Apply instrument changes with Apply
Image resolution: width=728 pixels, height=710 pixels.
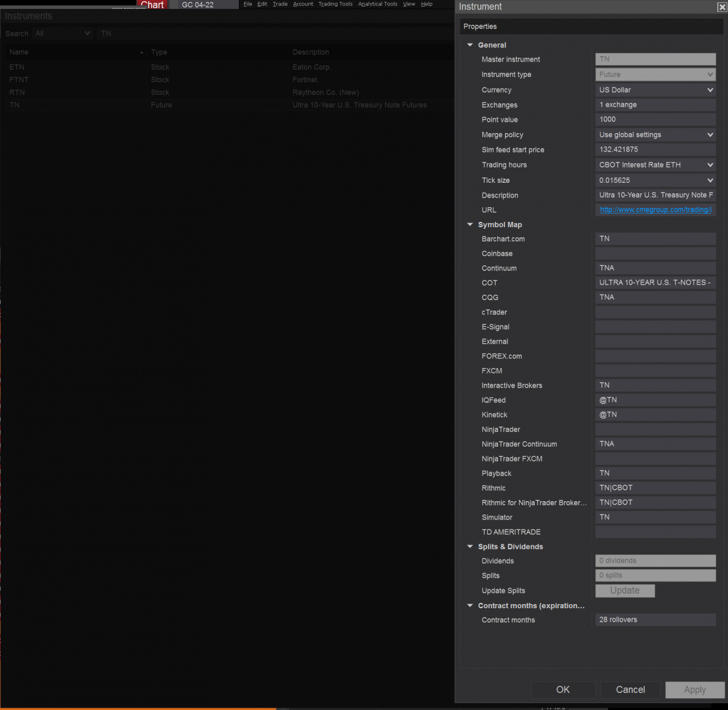tap(694, 690)
